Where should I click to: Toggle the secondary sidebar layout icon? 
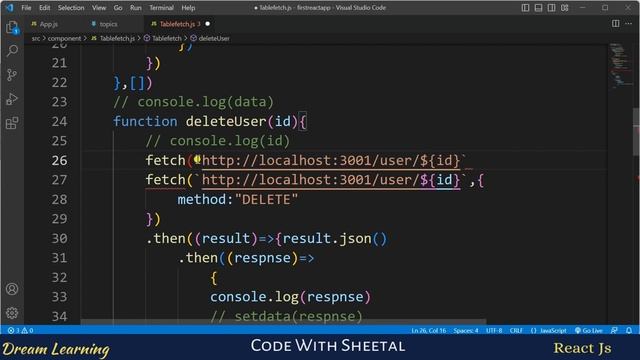click(551, 8)
